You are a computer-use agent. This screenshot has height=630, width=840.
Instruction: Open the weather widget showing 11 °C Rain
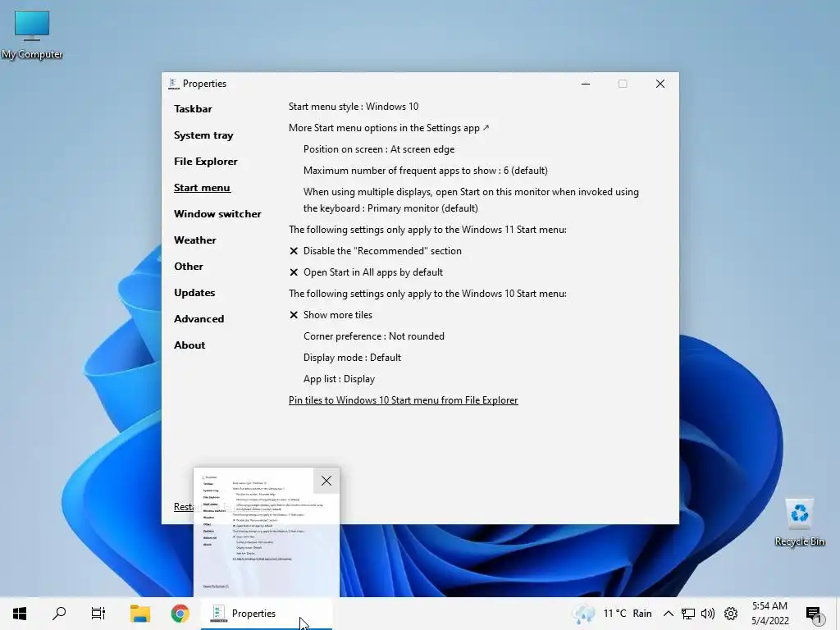click(612, 614)
